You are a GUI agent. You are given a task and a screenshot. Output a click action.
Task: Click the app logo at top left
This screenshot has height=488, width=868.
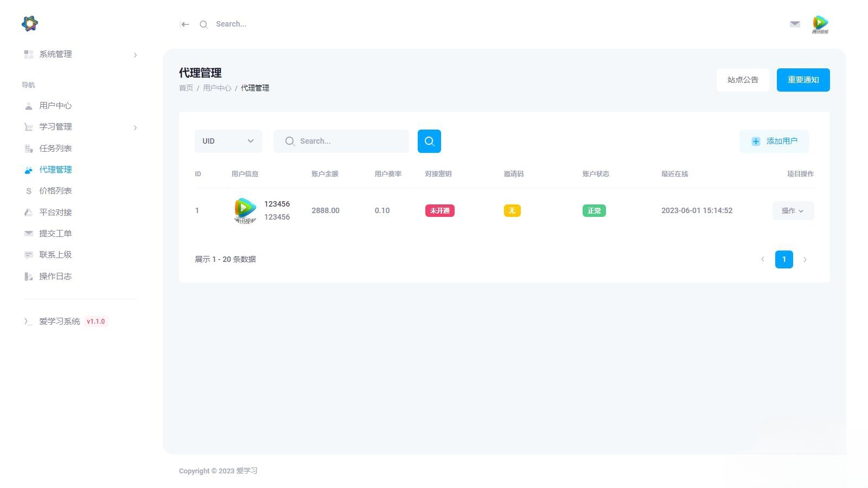click(30, 23)
